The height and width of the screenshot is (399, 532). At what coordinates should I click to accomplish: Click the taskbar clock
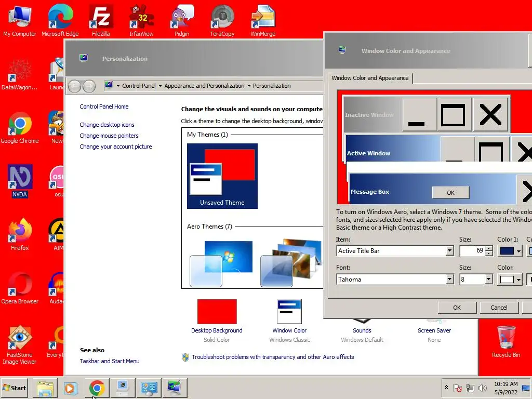[x=506, y=388]
